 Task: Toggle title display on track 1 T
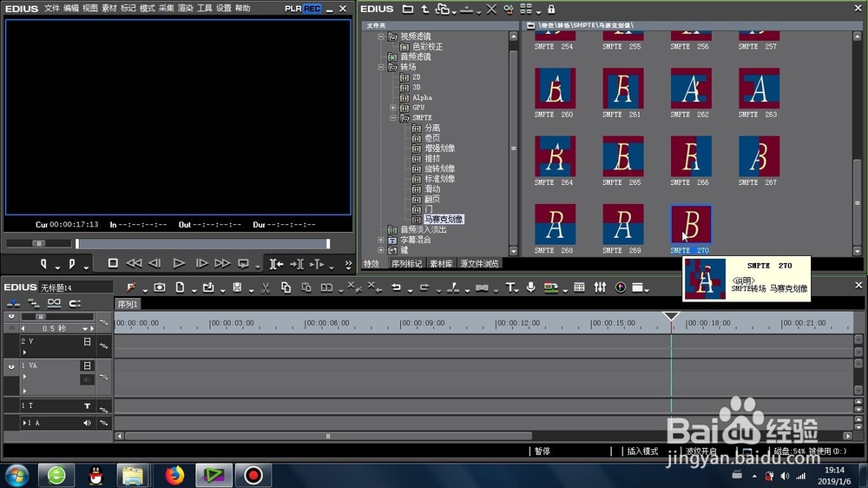[x=87, y=406]
